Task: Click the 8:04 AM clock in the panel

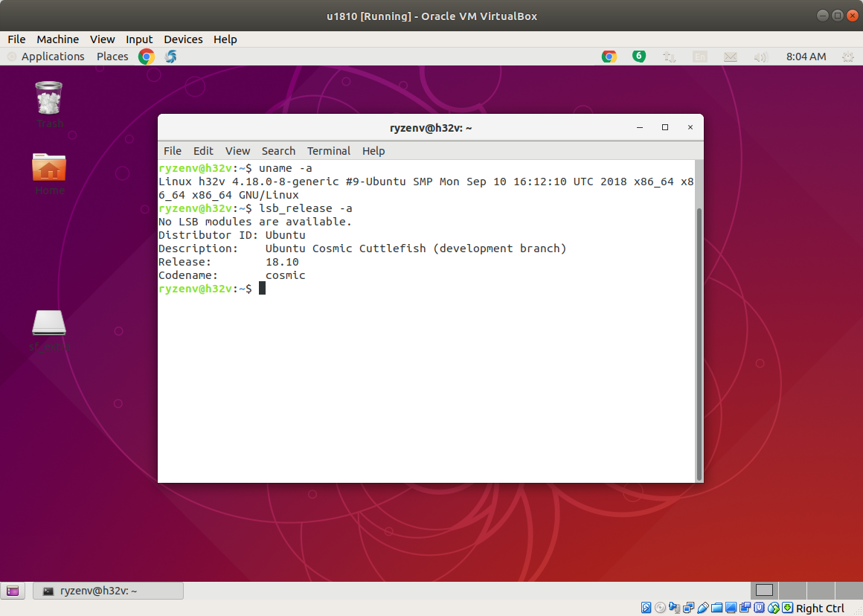Action: tap(806, 57)
